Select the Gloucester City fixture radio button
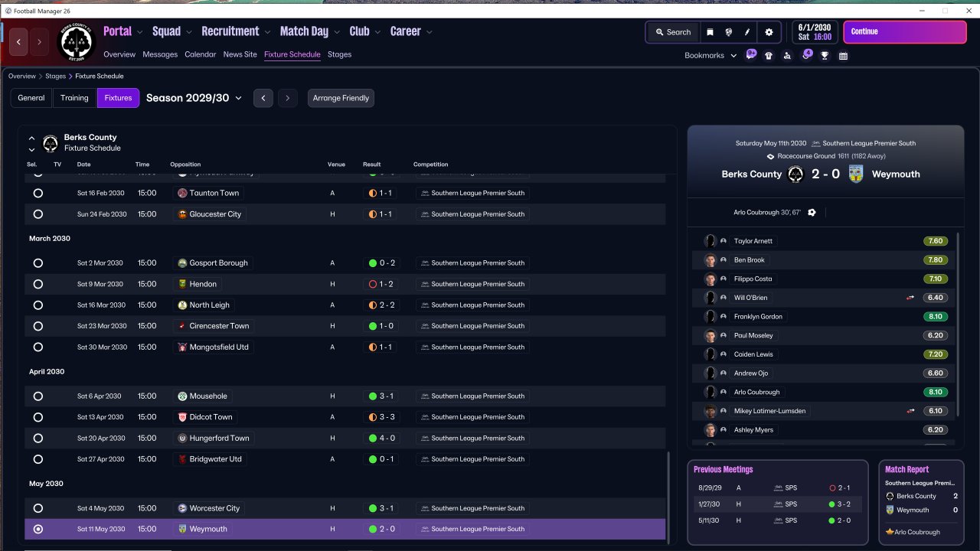980x551 pixels. [38, 214]
